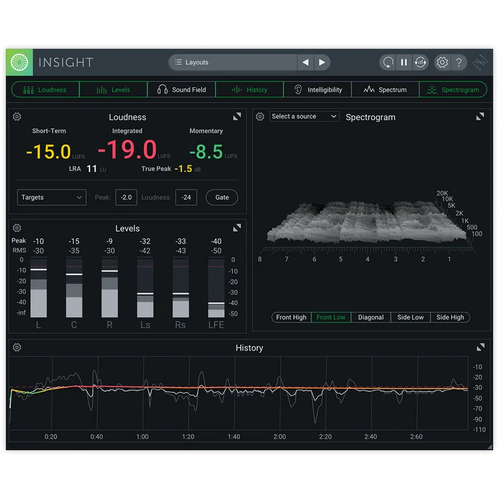The height and width of the screenshot is (500, 500).
Task: Click the LRA 11 value
Action: tap(92, 169)
